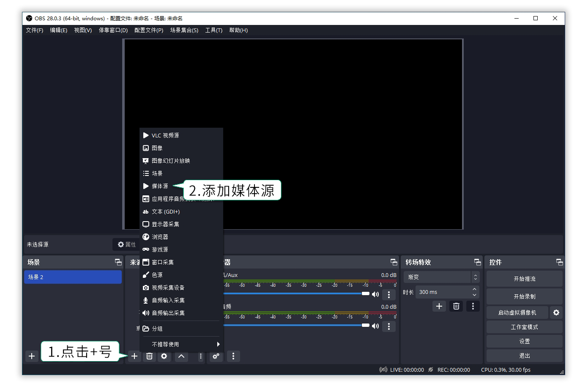Open the 停靠窗口(D) menu
577x392 pixels.
(113, 30)
